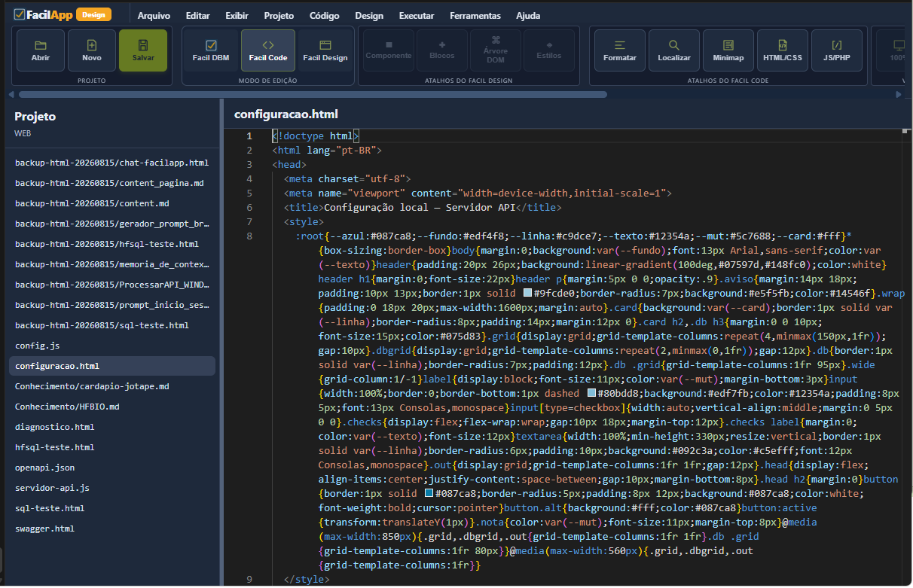The image size is (913, 588).
Task: Click the #9fcde0 color swatch in code
Action: (x=528, y=294)
